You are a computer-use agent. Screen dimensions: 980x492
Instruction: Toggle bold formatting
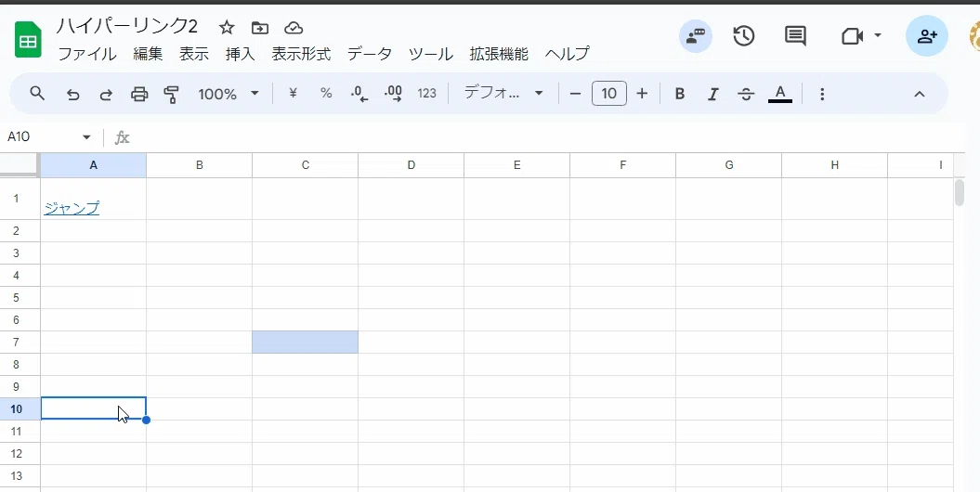[x=680, y=95]
